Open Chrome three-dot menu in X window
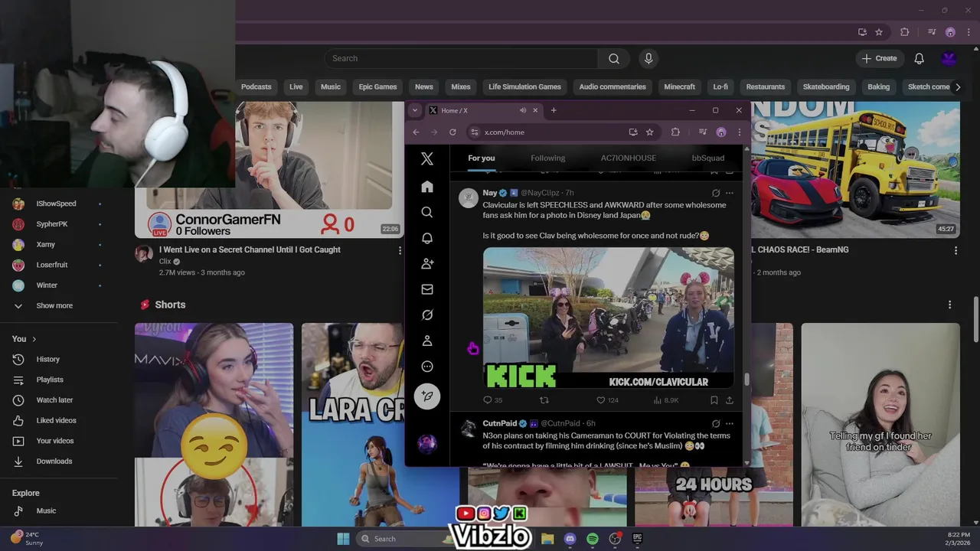The height and width of the screenshot is (551, 980). point(739,132)
